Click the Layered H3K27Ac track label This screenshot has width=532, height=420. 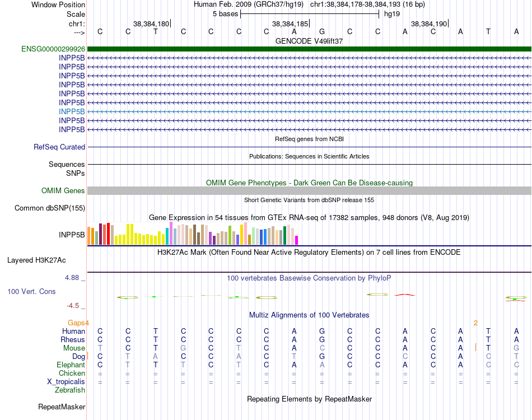point(36,260)
